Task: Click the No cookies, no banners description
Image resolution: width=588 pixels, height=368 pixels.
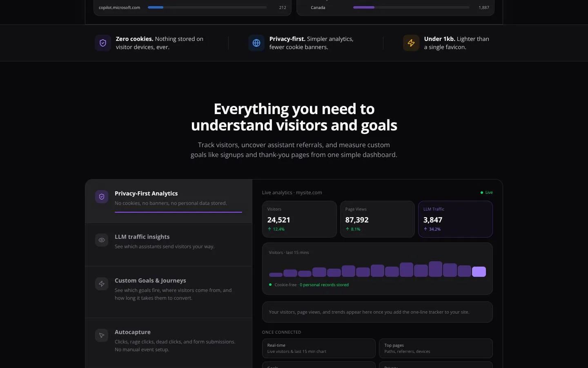Action: pos(171,203)
